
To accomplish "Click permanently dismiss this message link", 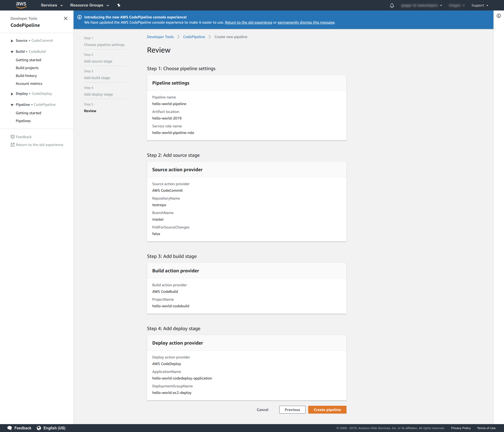I will 306,22.
